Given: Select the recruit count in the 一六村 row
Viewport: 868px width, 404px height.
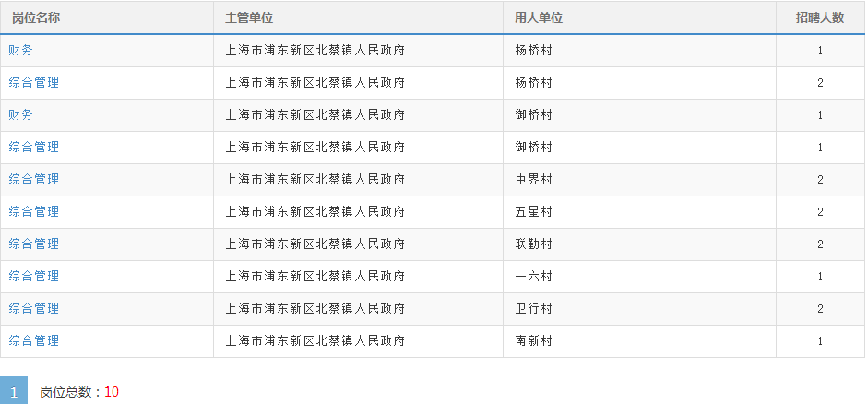Looking at the screenshot, I should (820, 276).
